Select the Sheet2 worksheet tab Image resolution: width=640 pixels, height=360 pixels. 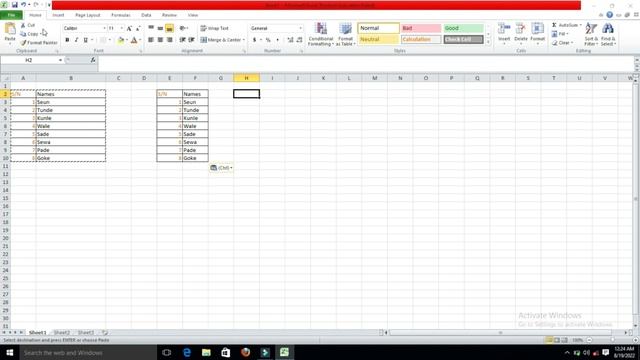click(62, 333)
